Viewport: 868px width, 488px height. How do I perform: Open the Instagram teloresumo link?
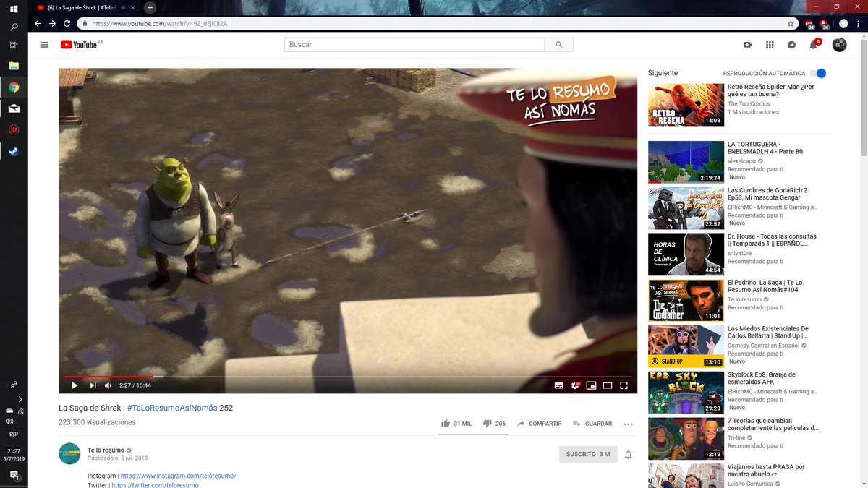(178, 476)
